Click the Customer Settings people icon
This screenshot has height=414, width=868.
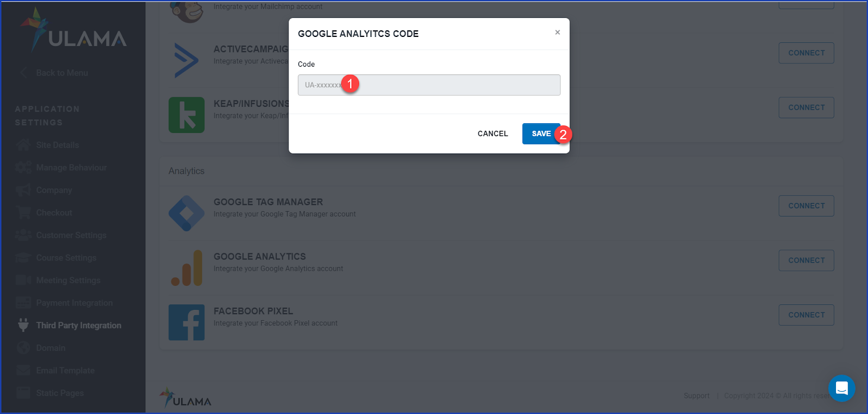click(23, 235)
